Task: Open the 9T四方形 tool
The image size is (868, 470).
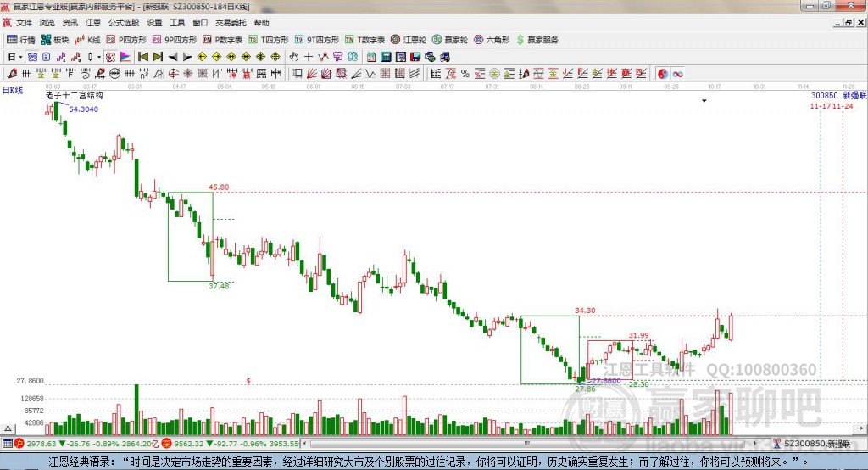Action: [x=317, y=40]
